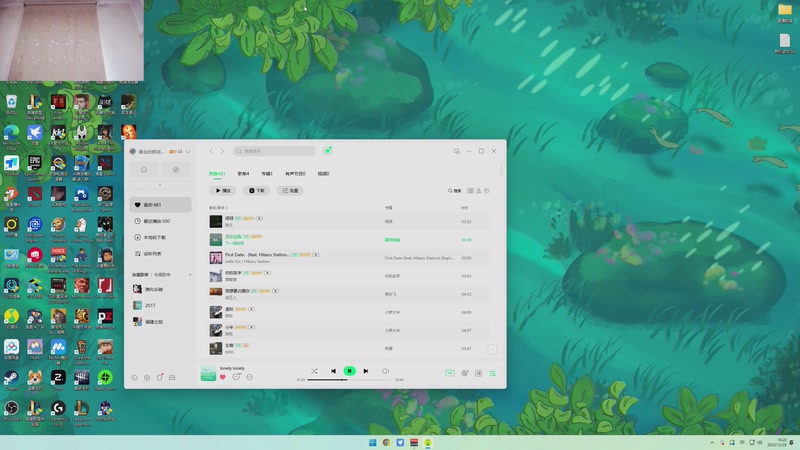Screen dimensions: 800x450
Task: Toggle shuffle play mode
Action: point(314,371)
